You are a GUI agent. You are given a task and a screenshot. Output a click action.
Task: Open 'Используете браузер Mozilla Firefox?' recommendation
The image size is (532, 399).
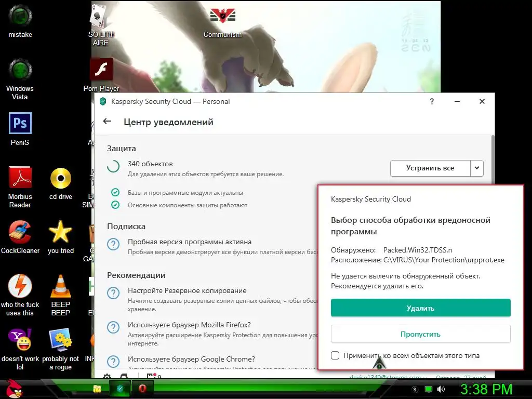(189, 325)
